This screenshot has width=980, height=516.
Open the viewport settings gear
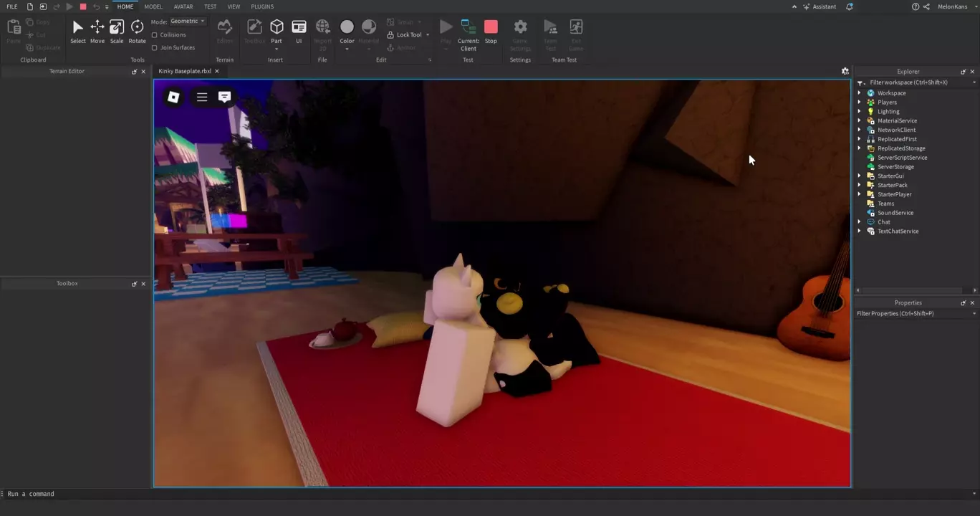tap(845, 72)
